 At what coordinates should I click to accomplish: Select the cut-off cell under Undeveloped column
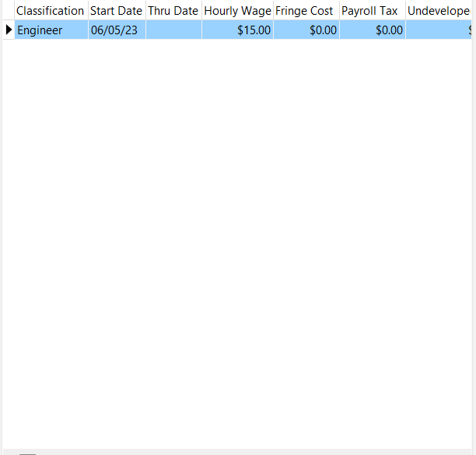pyautogui.click(x=439, y=30)
